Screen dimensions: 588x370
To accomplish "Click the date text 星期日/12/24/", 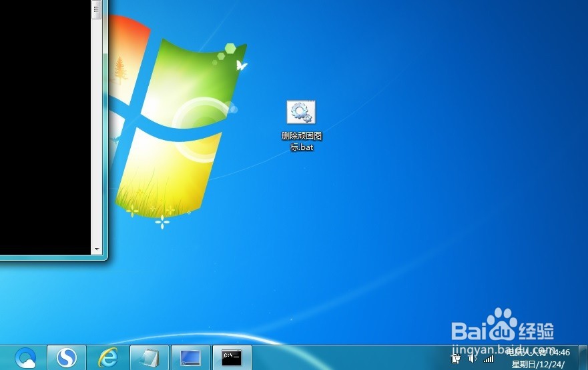I will [x=538, y=364].
